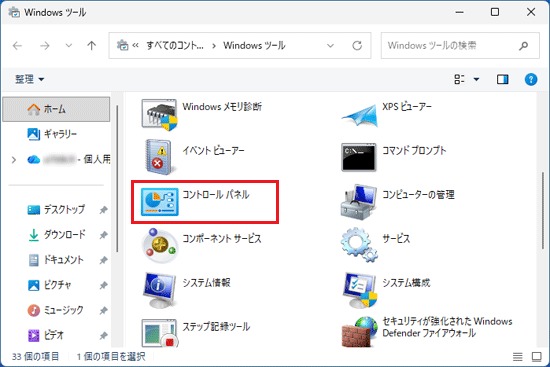The width and height of the screenshot is (550, 367).
Task: Switch to details view in status bar
Action: pos(517,357)
